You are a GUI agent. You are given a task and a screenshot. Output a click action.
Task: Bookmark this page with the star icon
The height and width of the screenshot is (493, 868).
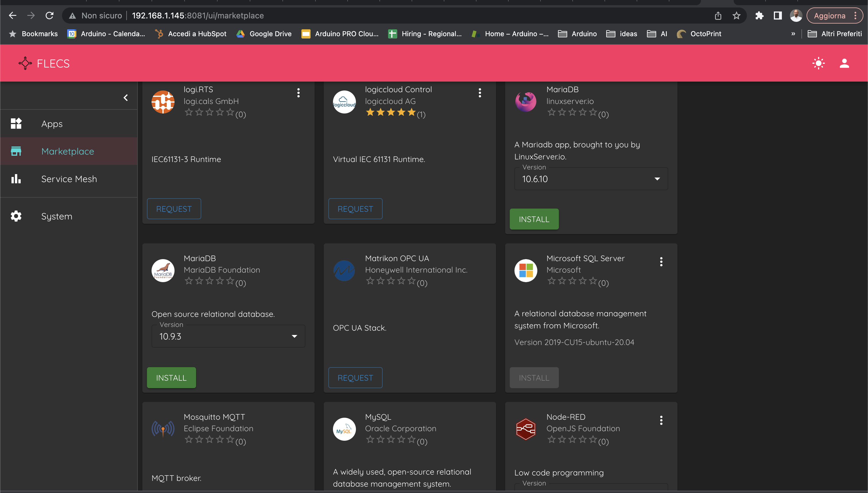[736, 16]
